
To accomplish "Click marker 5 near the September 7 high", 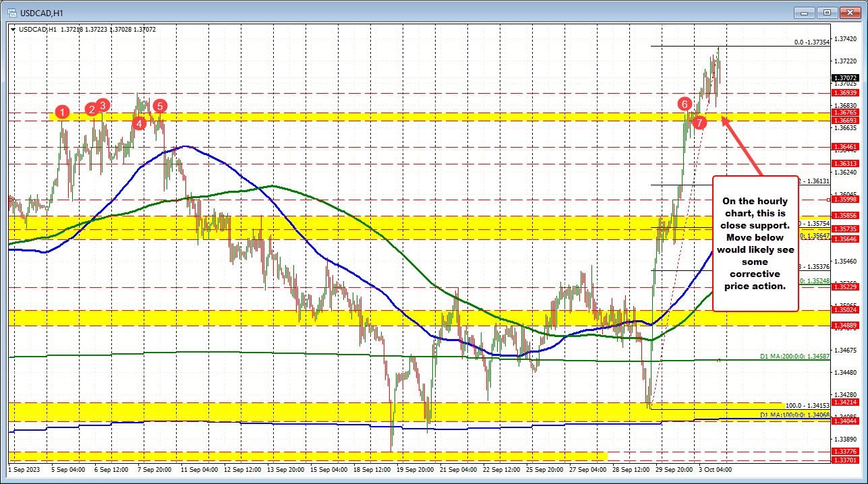I will click(x=160, y=106).
